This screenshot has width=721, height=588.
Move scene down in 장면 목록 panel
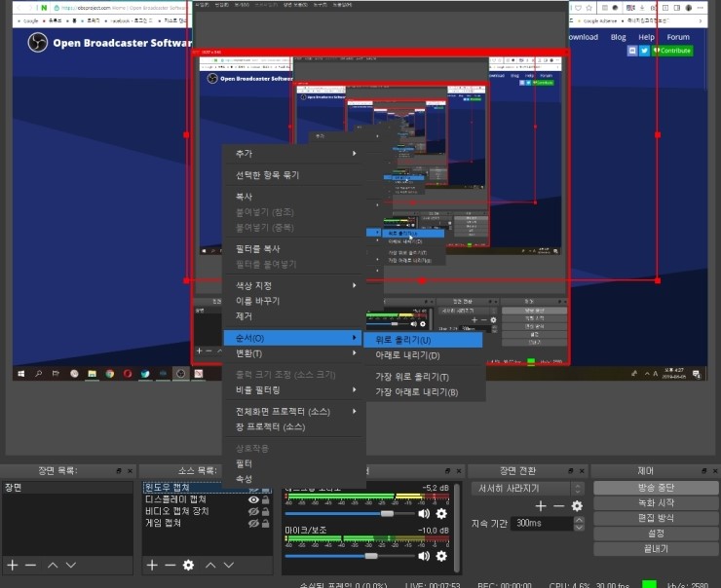tap(71, 565)
